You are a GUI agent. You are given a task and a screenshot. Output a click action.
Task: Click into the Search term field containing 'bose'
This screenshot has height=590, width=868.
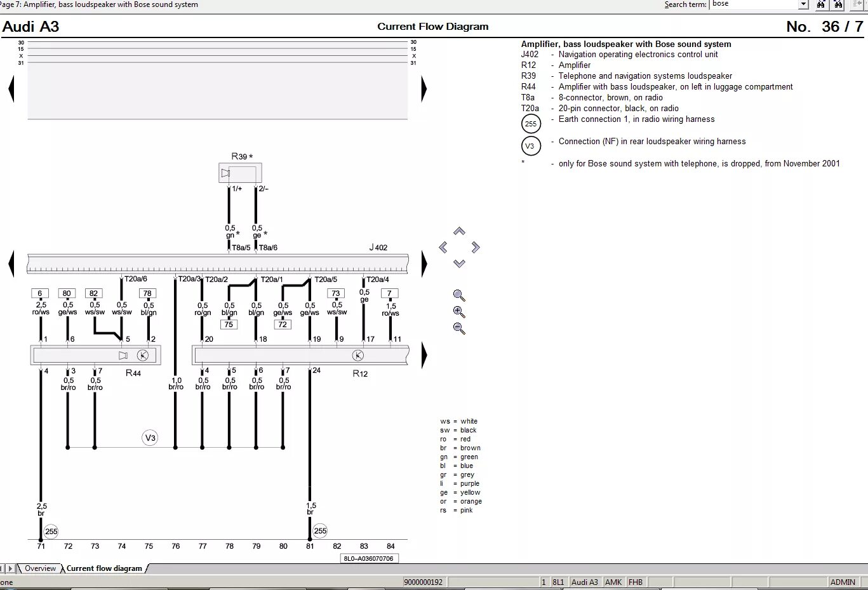click(754, 4)
